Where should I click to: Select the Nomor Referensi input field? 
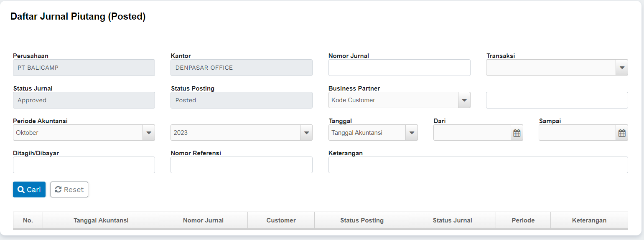[x=241, y=165]
